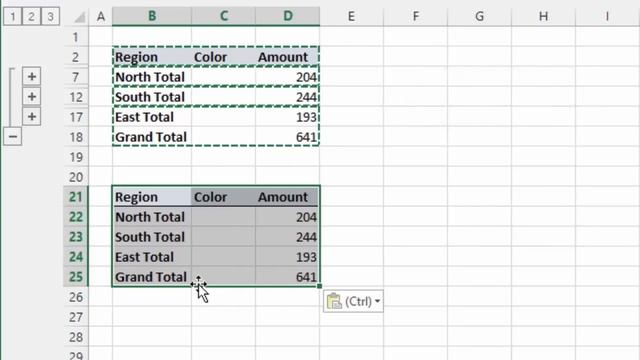Click the Amount cell in row 2

coord(288,57)
